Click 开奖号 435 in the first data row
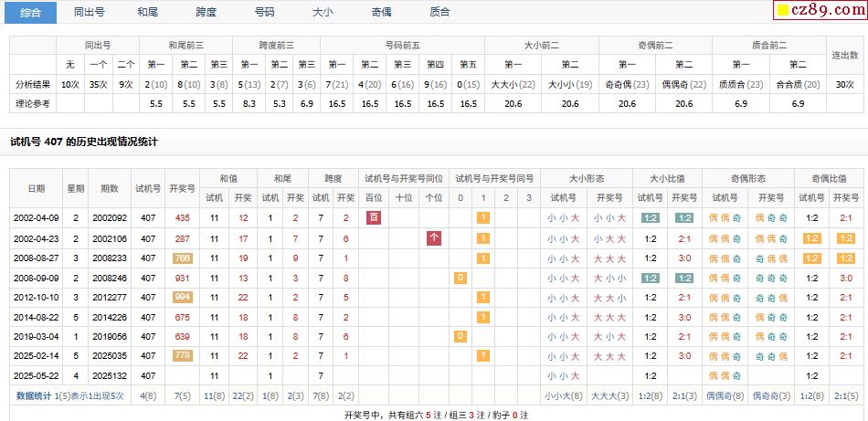868x421 pixels. [x=183, y=218]
